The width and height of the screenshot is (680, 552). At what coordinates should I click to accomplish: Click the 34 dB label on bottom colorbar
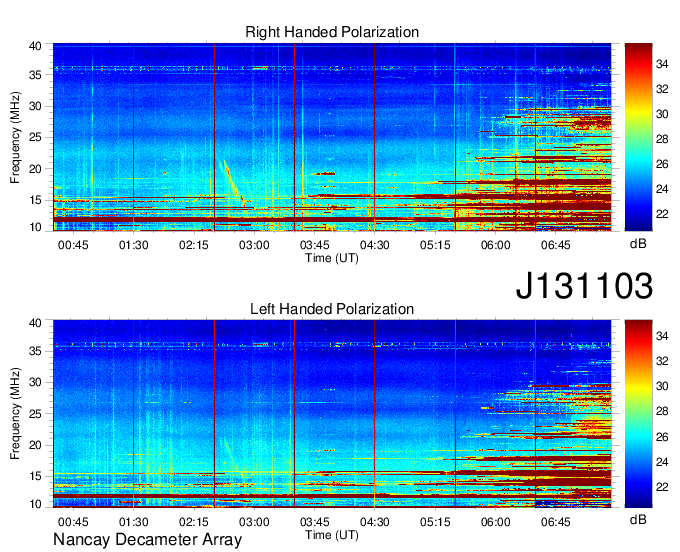[662, 336]
